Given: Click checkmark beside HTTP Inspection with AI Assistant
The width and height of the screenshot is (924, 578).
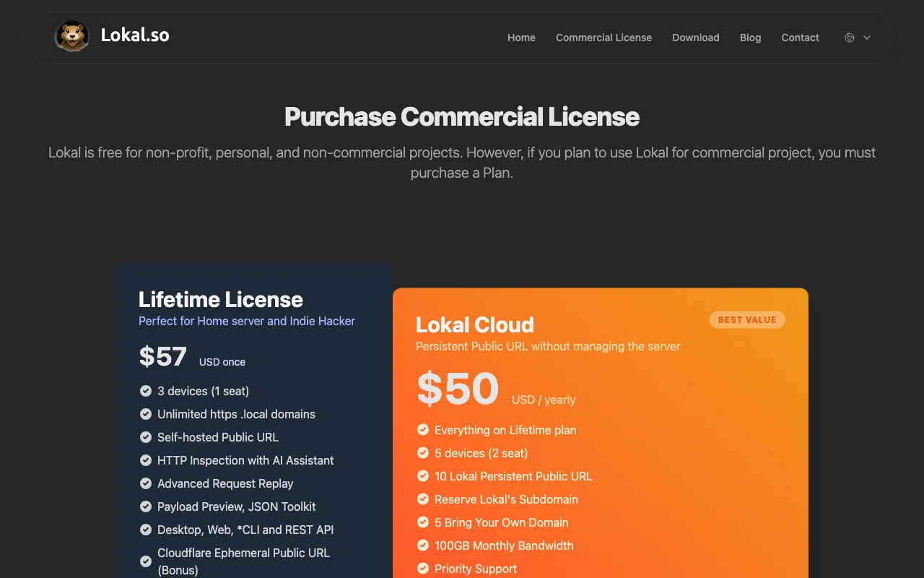Looking at the screenshot, I should pyautogui.click(x=145, y=460).
